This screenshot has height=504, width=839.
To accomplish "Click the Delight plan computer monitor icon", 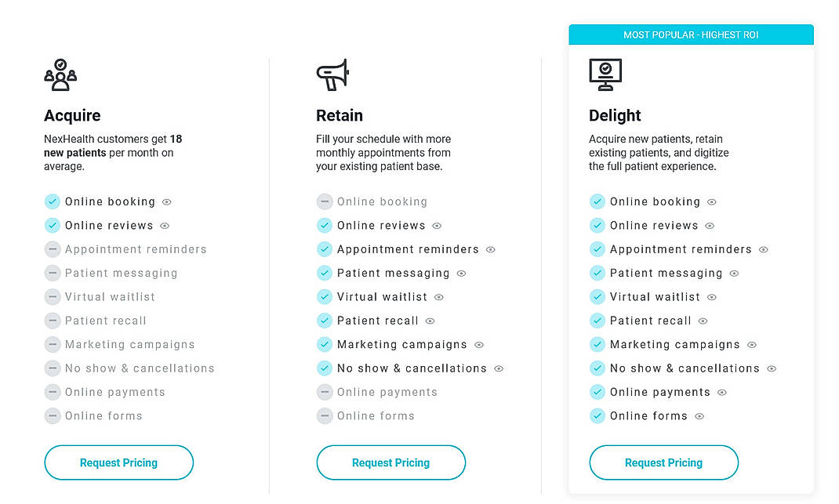I will point(605,74).
